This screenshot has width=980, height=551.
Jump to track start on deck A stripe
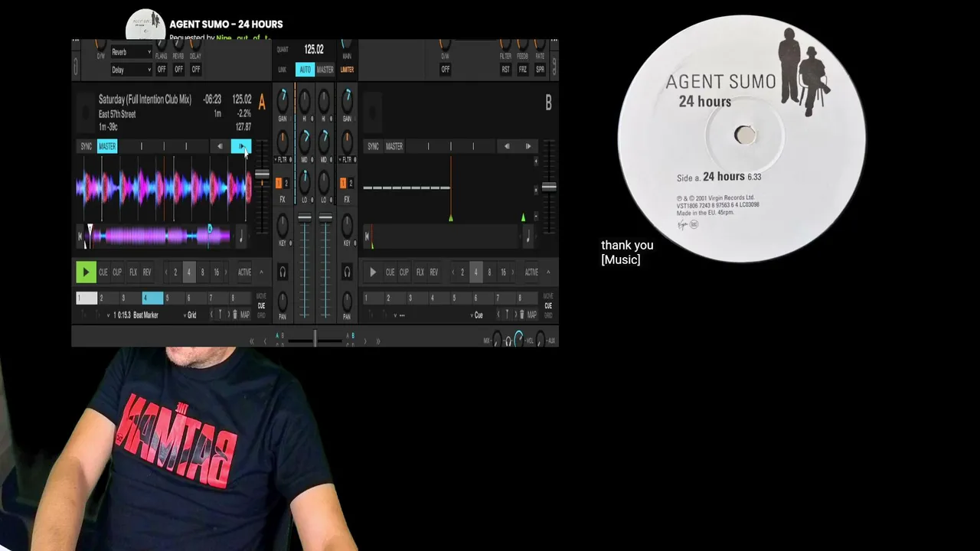pos(80,237)
